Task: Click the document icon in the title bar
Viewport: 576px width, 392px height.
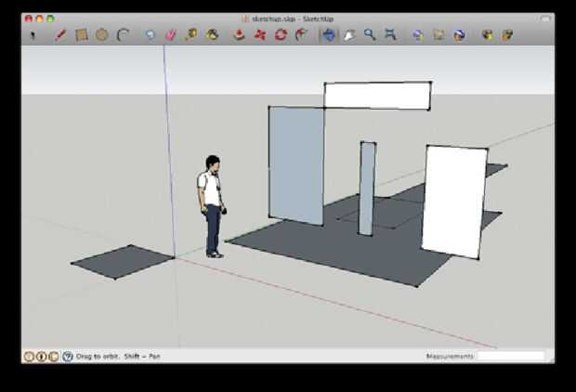Action: click(x=245, y=19)
